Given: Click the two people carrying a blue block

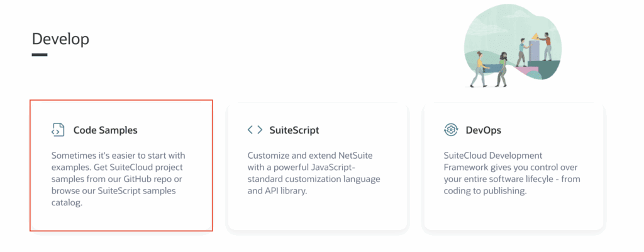Looking at the screenshot, I should click(489, 69).
